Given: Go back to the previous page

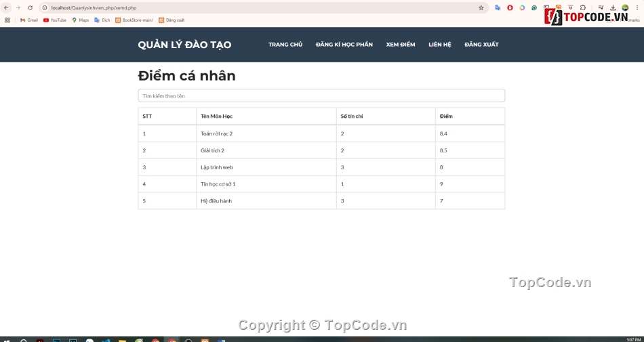Looking at the screenshot, I should [x=6, y=8].
